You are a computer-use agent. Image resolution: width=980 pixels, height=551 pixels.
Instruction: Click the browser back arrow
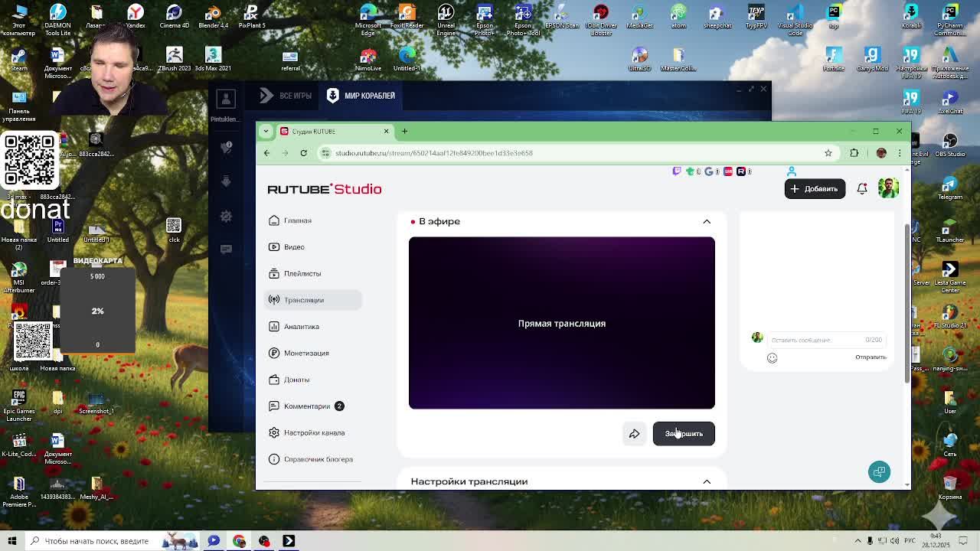266,153
